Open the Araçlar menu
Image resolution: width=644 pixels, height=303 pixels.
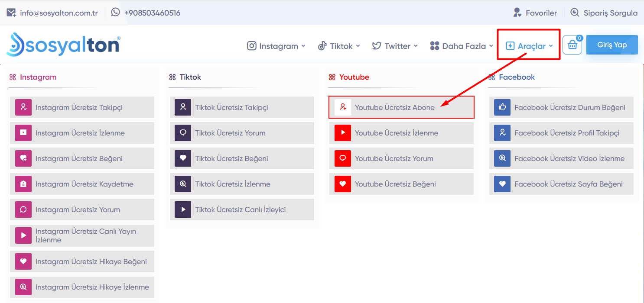tap(529, 46)
